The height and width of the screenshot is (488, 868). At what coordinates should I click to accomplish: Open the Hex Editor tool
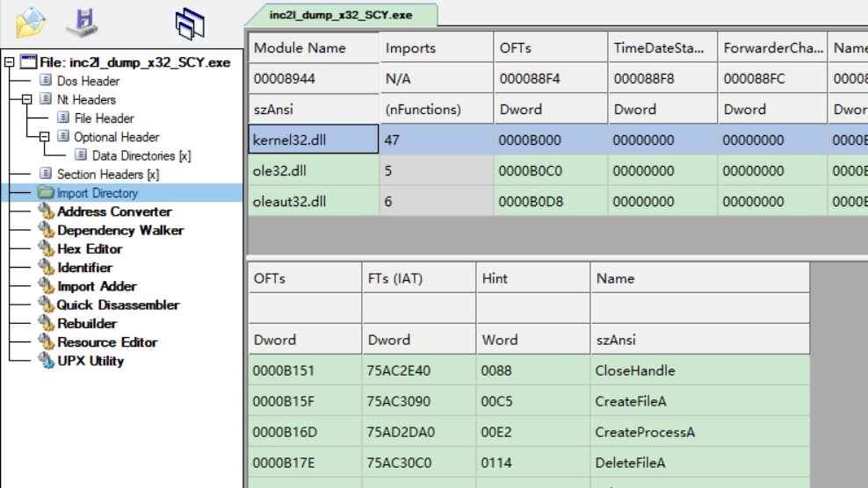click(x=90, y=249)
